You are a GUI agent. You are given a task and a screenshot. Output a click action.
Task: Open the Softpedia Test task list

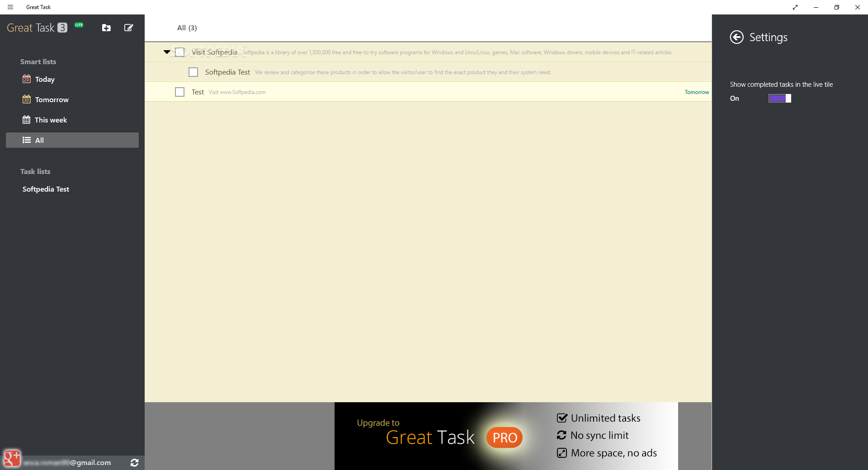72,189
